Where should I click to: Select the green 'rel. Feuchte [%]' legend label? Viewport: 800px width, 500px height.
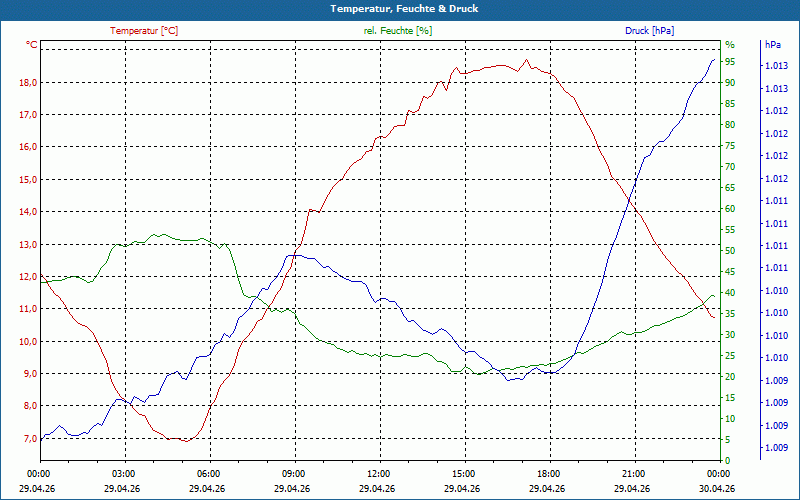tap(397, 31)
